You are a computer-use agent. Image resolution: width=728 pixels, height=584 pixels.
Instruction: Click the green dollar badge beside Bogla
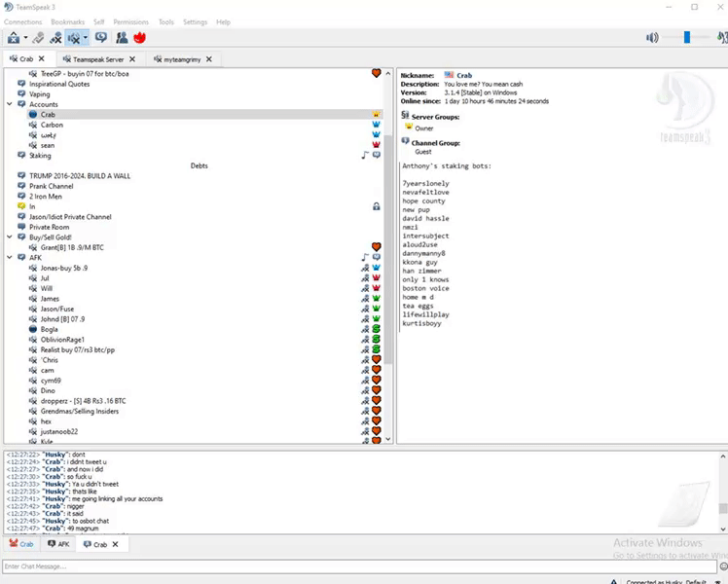376,329
